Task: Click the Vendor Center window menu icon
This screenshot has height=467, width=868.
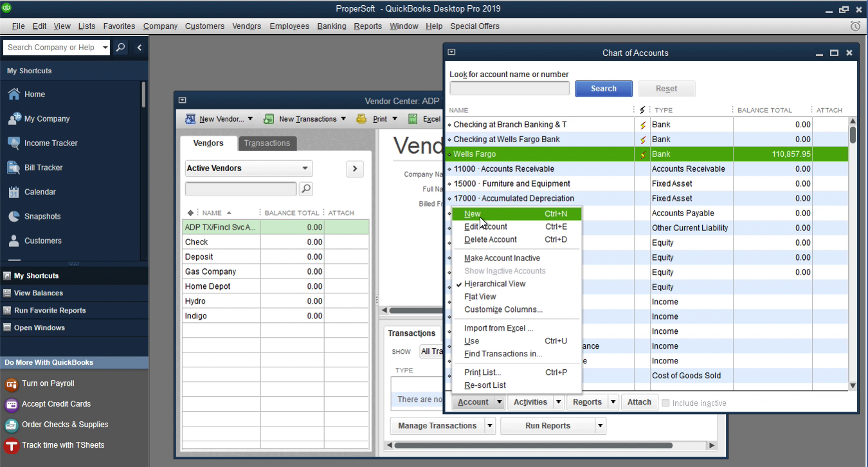Action: [182, 100]
